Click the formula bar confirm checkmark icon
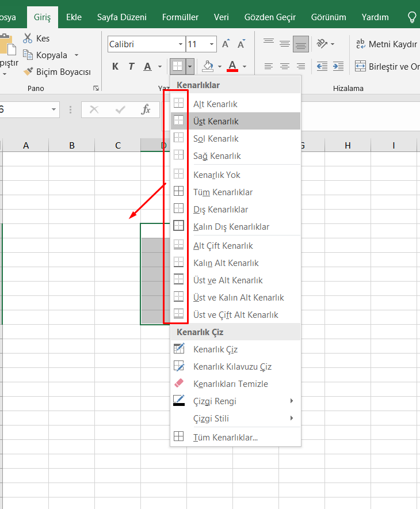This screenshot has width=420, height=509. (x=120, y=109)
